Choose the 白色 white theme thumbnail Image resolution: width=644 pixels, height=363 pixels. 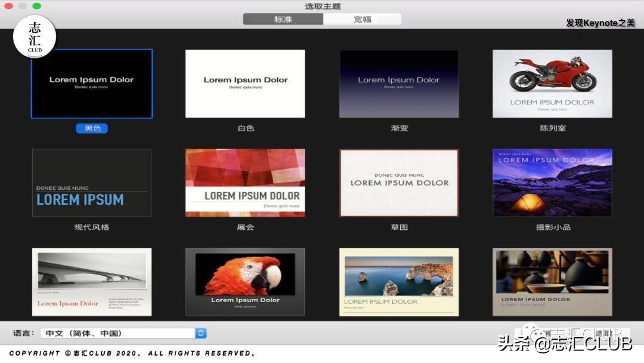pos(245,84)
